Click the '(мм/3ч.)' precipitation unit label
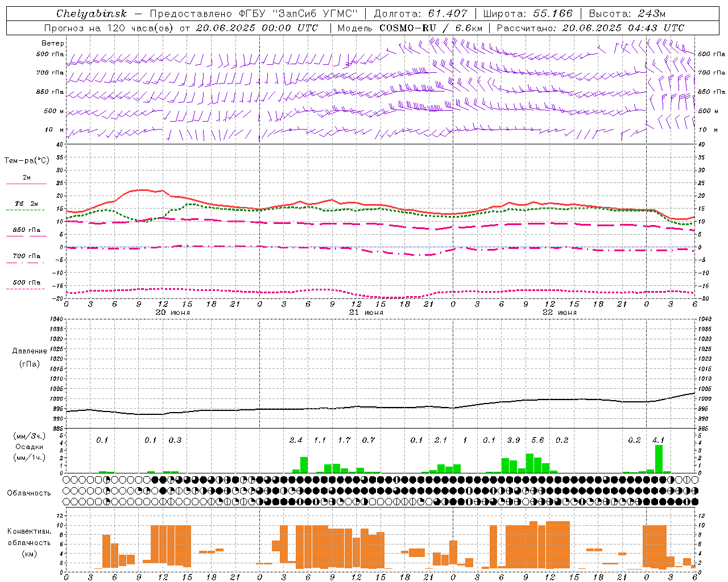This screenshot has height=582, width=728. (29, 436)
